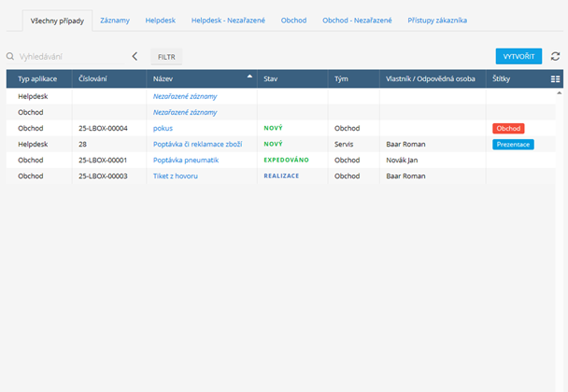The width and height of the screenshot is (568, 392).
Task: Open the pokus case link
Action: tap(163, 128)
